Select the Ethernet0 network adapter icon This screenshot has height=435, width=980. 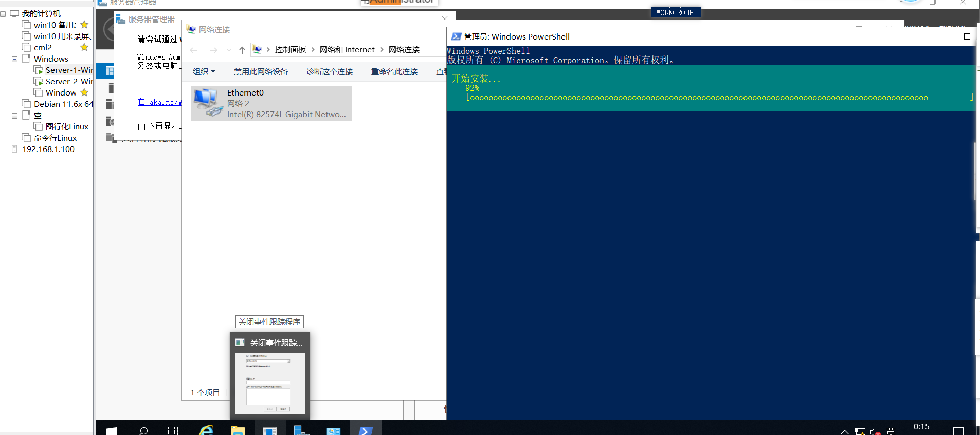click(x=208, y=103)
